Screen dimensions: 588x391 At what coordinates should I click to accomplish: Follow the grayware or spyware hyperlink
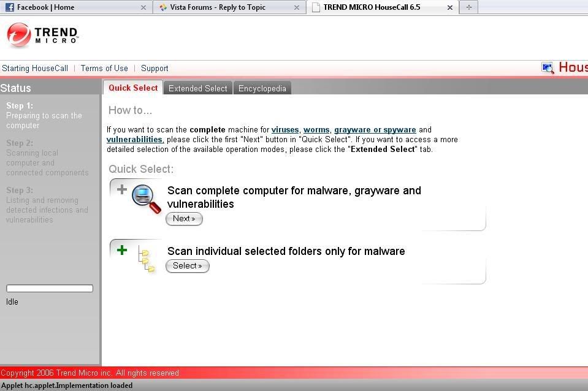click(x=375, y=130)
